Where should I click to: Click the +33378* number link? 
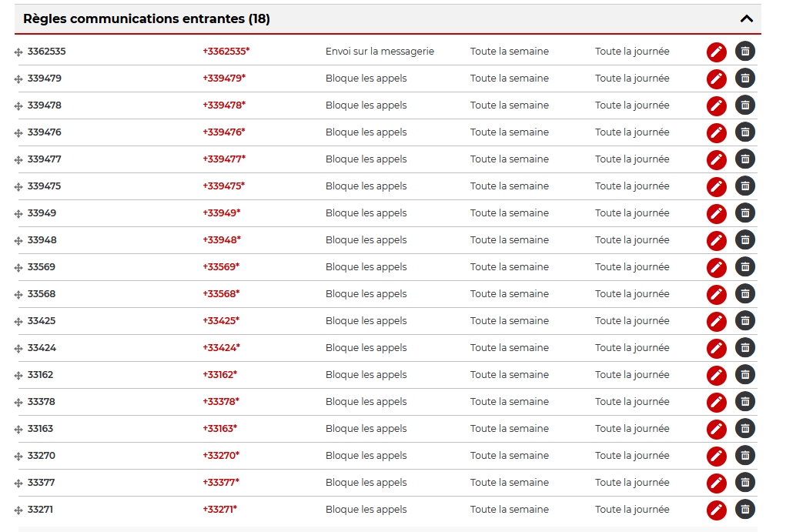pyautogui.click(x=221, y=402)
